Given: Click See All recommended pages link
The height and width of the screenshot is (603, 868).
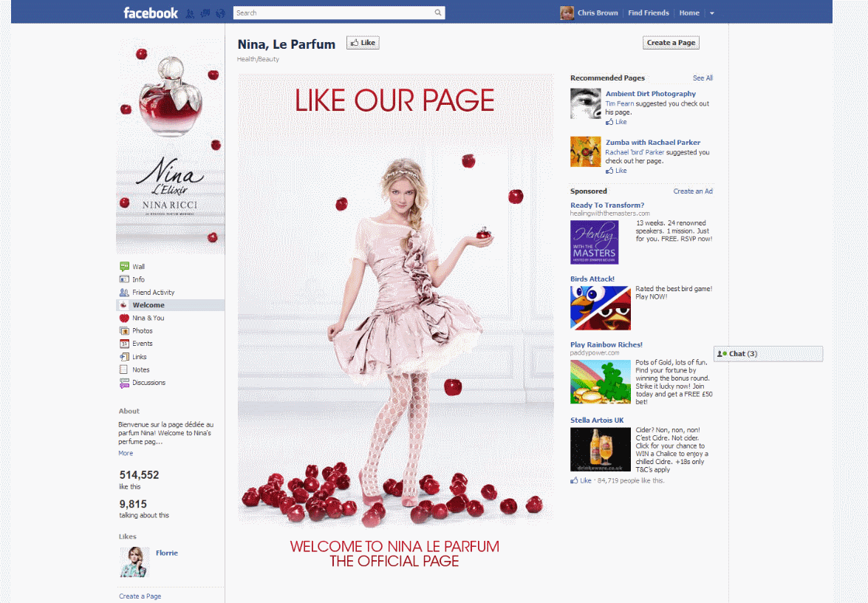Looking at the screenshot, I should click(703, 78).
